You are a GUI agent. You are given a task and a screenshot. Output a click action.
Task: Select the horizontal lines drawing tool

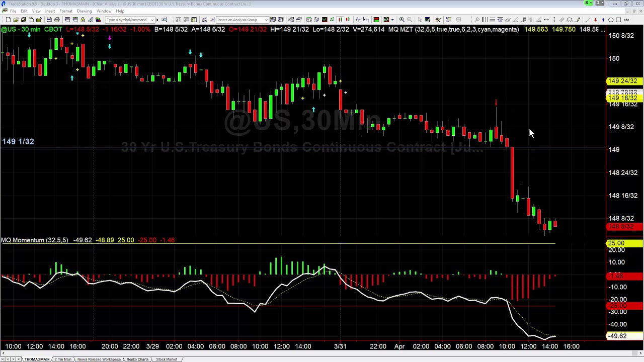(492, 20)
